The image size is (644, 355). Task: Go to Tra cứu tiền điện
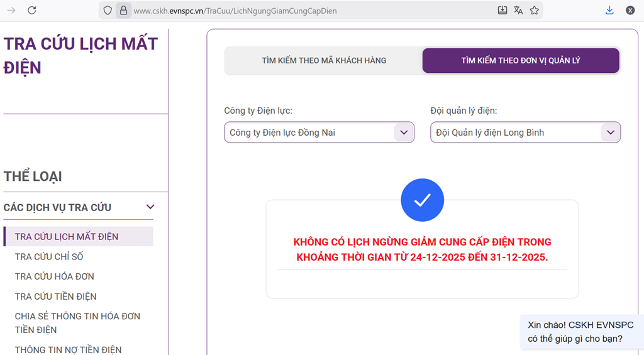(x=55, y=297)
